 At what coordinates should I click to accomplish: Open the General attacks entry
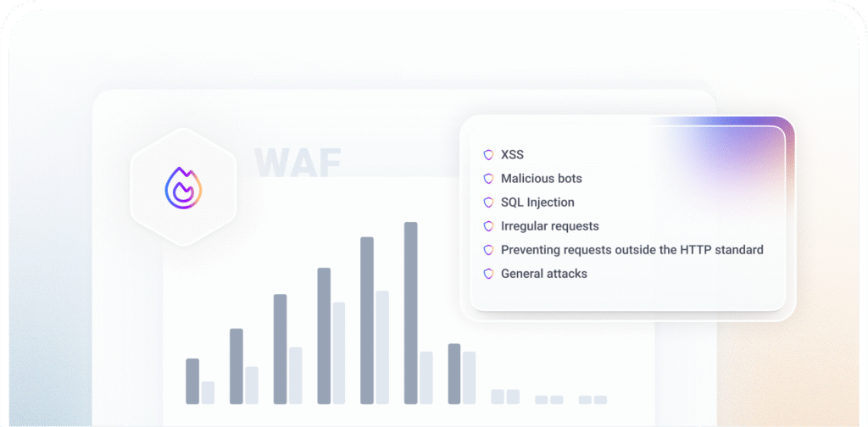[543, 274]
